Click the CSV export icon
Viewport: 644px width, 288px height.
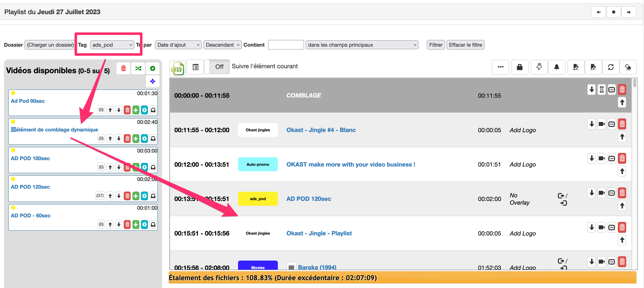point(178,68)
